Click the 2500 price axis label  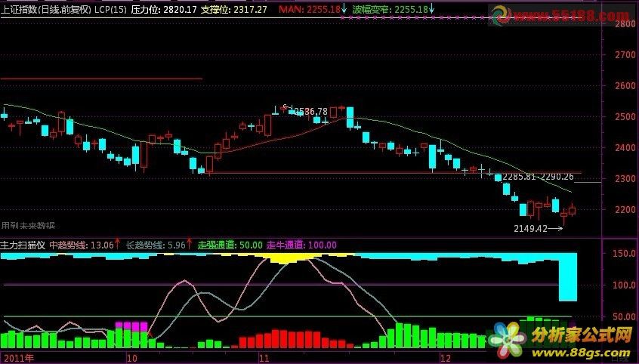[625, 116]
